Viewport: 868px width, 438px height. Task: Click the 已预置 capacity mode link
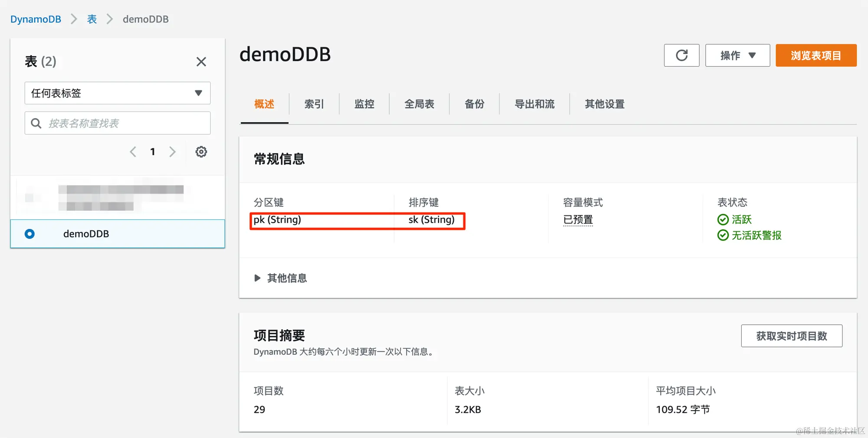pyautogui.click(x=578, y=220)
